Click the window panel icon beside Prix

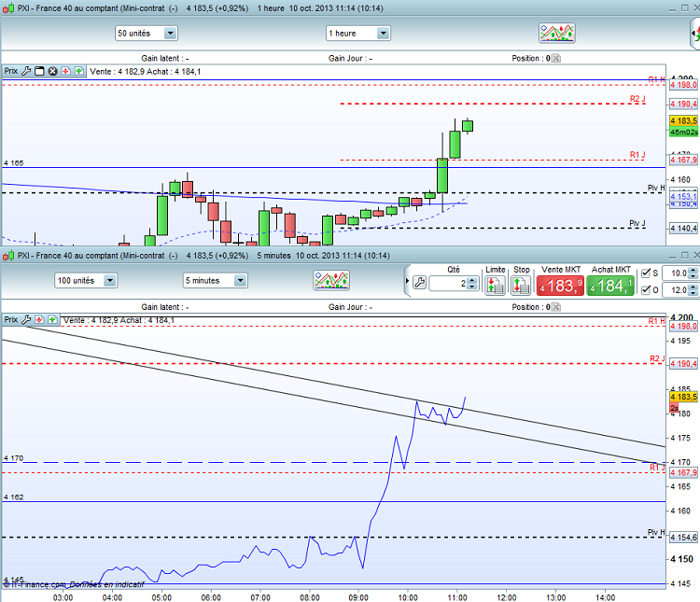(x=39, y=71)
